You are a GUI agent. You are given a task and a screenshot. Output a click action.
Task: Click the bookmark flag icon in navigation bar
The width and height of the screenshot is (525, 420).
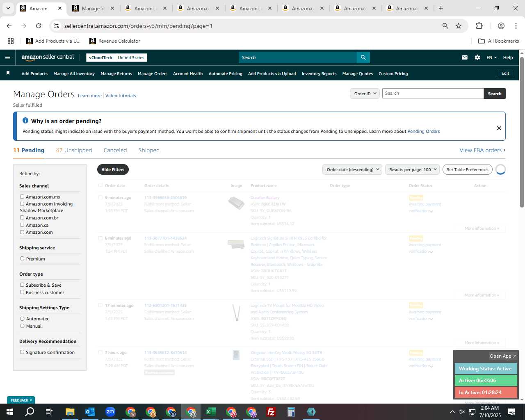tap(8, 73)
